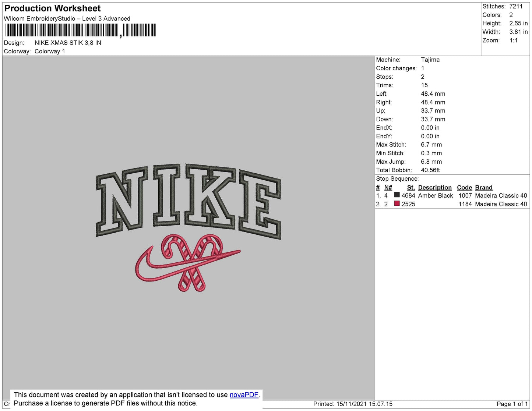Select the Left value '48.4 mm'

point(433,94)
